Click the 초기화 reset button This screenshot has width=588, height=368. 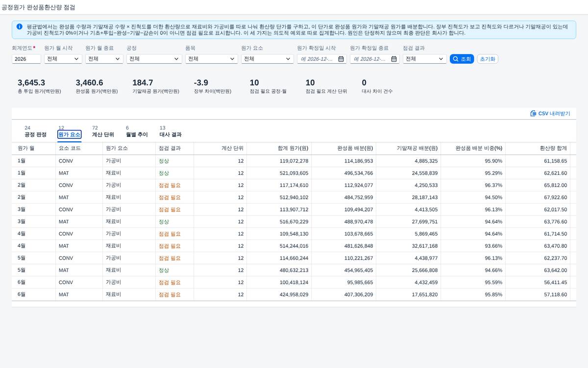pos(488,59)
